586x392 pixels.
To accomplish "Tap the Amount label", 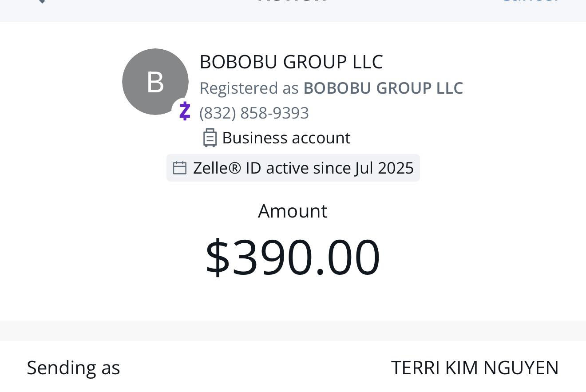I will point(293,211).
